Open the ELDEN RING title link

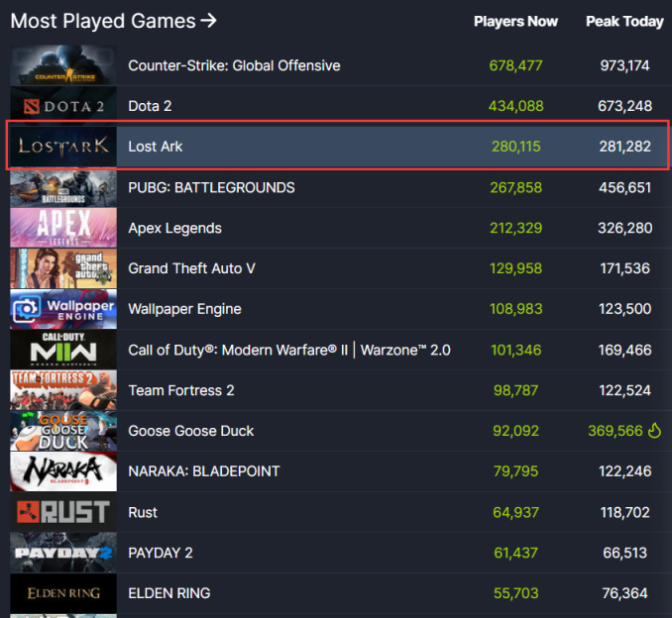pyautogui.click(x=168, y=593)
